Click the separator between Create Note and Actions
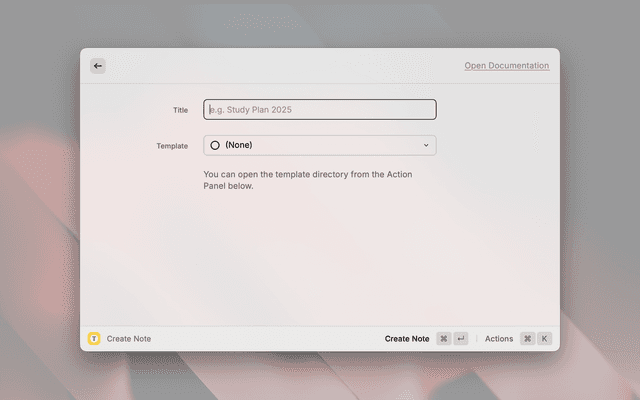 point(476,339)
